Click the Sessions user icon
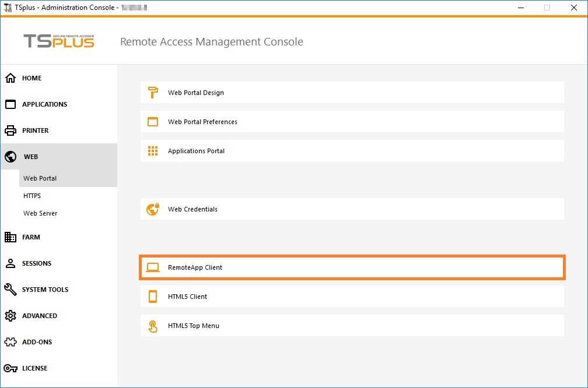The width and height of the screenshot is (588, 388). point(10,263)
